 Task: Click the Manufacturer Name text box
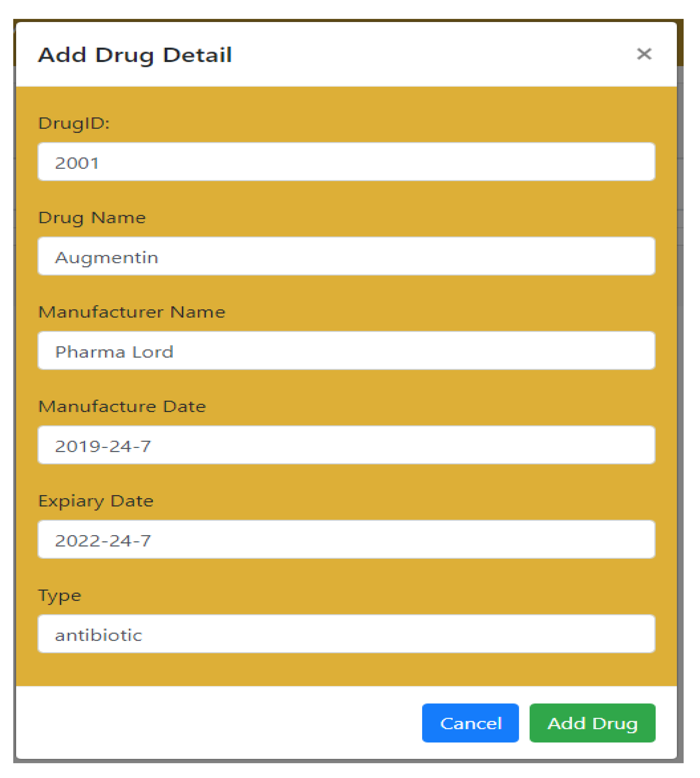[x=346, y=350]
